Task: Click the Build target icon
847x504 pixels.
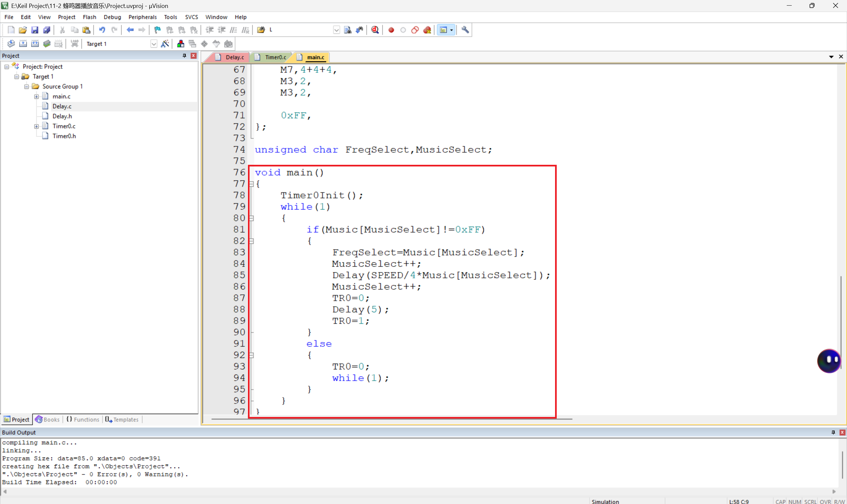Action: point(23,44)
